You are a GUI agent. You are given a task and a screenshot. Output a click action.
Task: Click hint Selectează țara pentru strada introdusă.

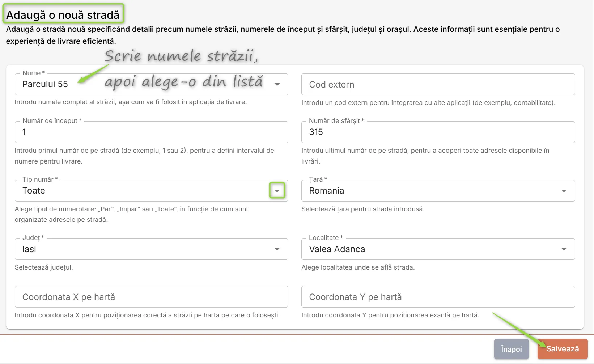click(363, 209)
